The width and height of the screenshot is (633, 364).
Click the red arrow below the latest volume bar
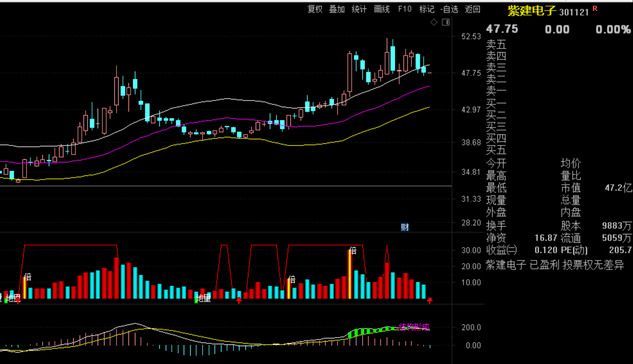click(430, 300)
